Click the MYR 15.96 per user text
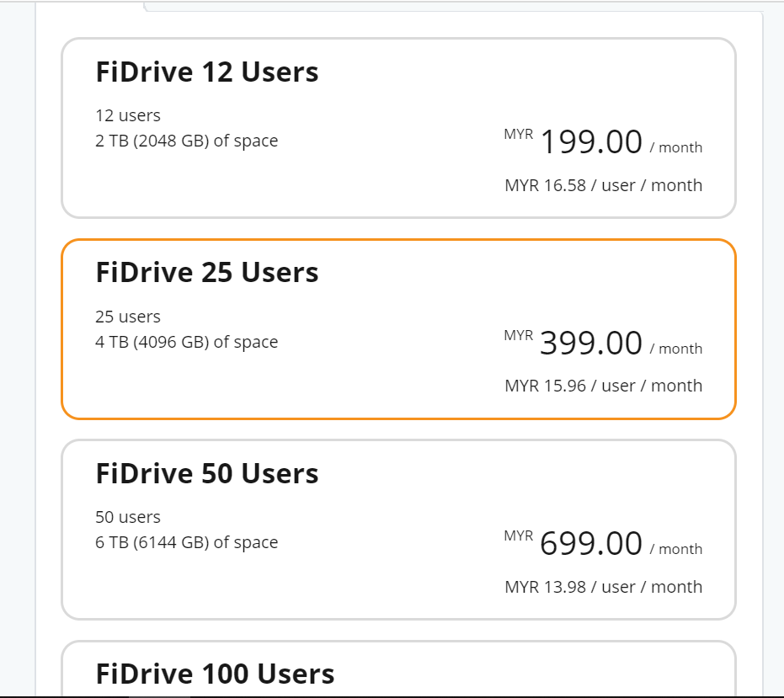Viewport: 784px width, 698px height. (x=604, y=386)
